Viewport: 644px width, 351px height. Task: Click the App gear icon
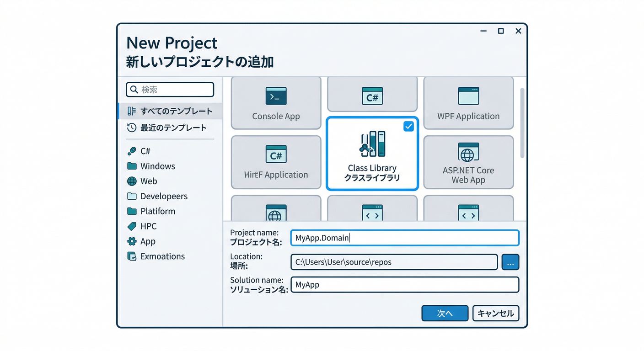[x=132, y=241]
